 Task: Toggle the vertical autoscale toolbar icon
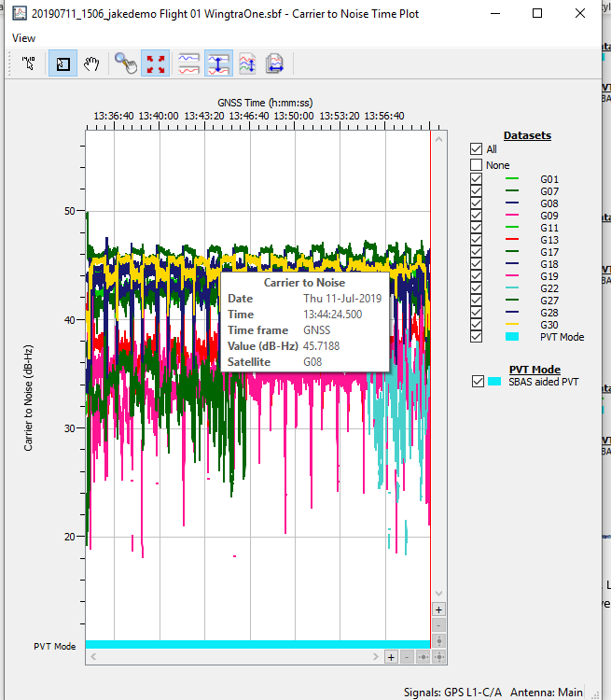click(x=218, y=64)
